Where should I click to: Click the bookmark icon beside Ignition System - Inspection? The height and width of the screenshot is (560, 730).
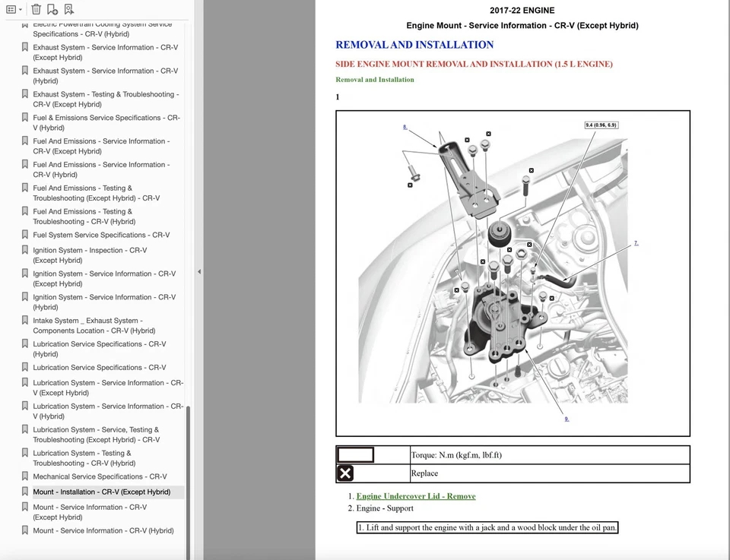(25, 250)
